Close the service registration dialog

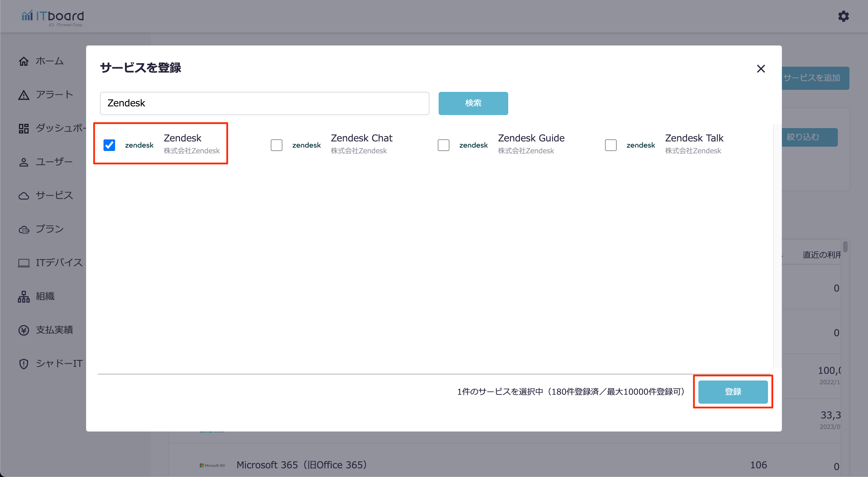point(761,69)
